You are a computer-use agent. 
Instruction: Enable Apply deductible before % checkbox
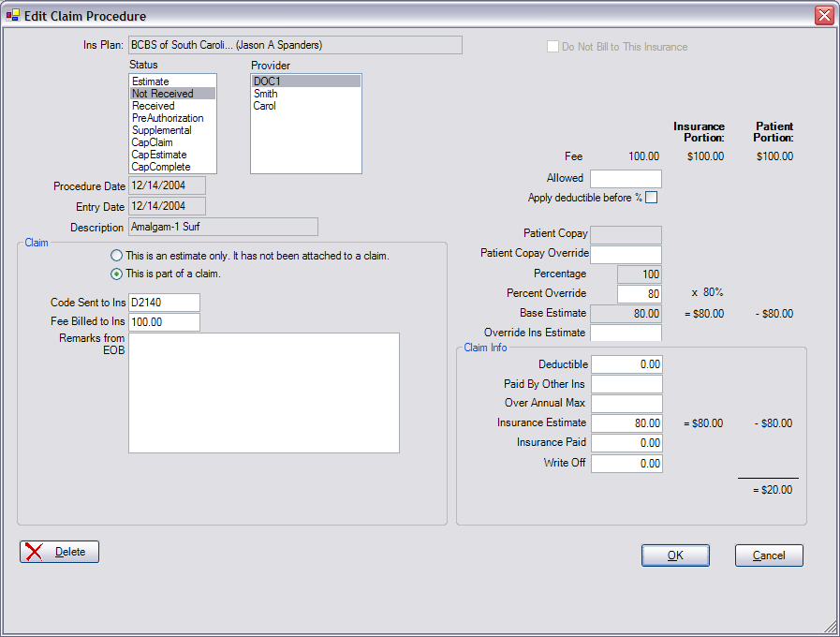coord(652,198)
